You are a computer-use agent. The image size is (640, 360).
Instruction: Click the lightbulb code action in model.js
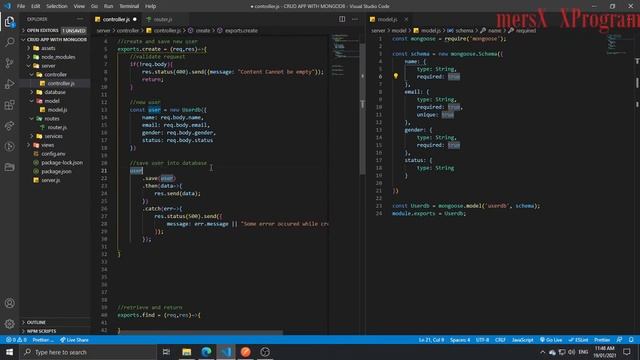coord(396,76)
